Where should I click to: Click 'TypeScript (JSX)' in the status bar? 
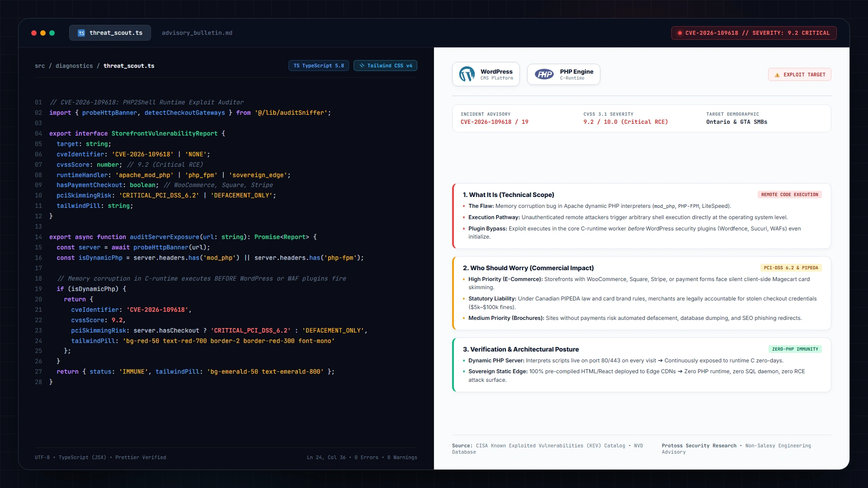coord(82,458)
